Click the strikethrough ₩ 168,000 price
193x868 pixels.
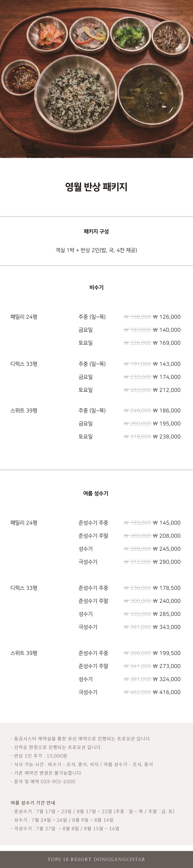click(137, 317)
